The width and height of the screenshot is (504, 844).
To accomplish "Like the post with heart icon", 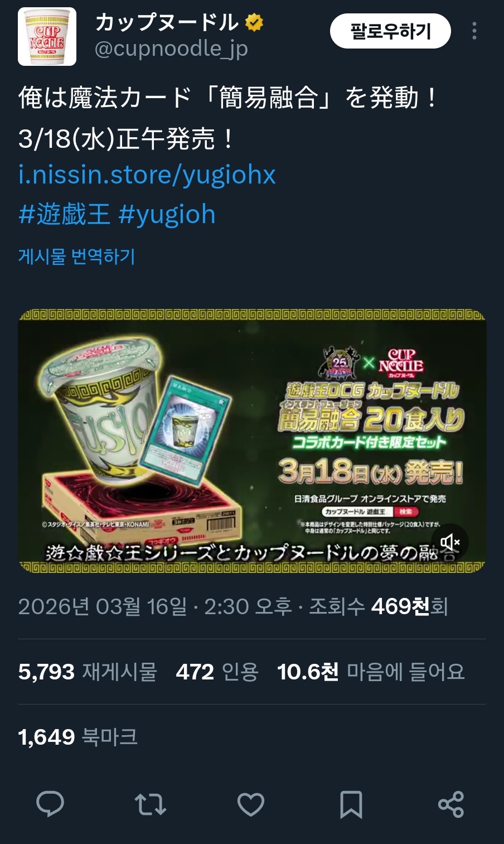I will (251, 804).
